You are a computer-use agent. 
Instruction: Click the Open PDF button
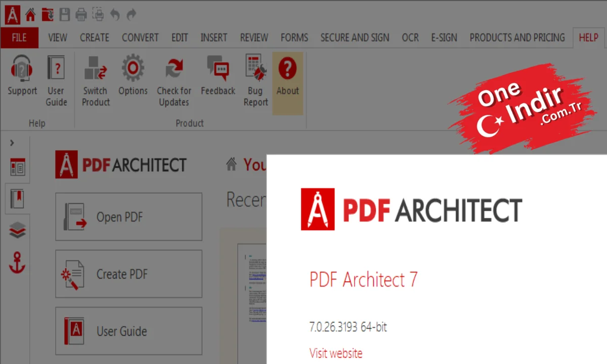(x=128, y=217)
